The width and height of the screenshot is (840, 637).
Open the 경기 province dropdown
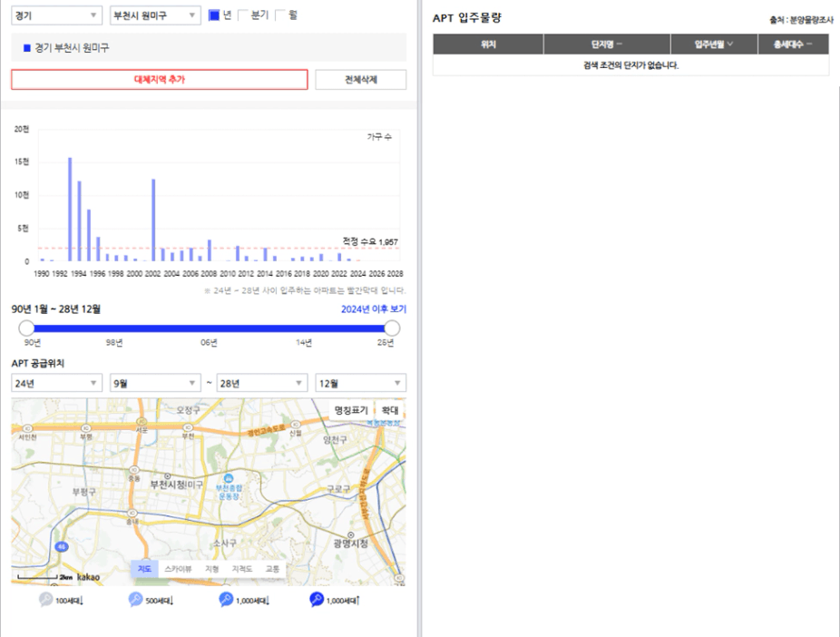(56, 15)
